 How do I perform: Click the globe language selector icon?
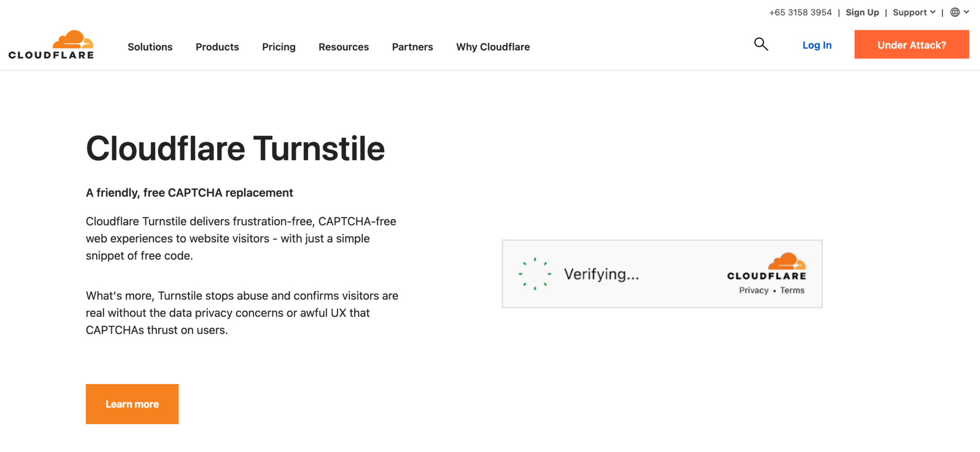[x=955, y=12]
